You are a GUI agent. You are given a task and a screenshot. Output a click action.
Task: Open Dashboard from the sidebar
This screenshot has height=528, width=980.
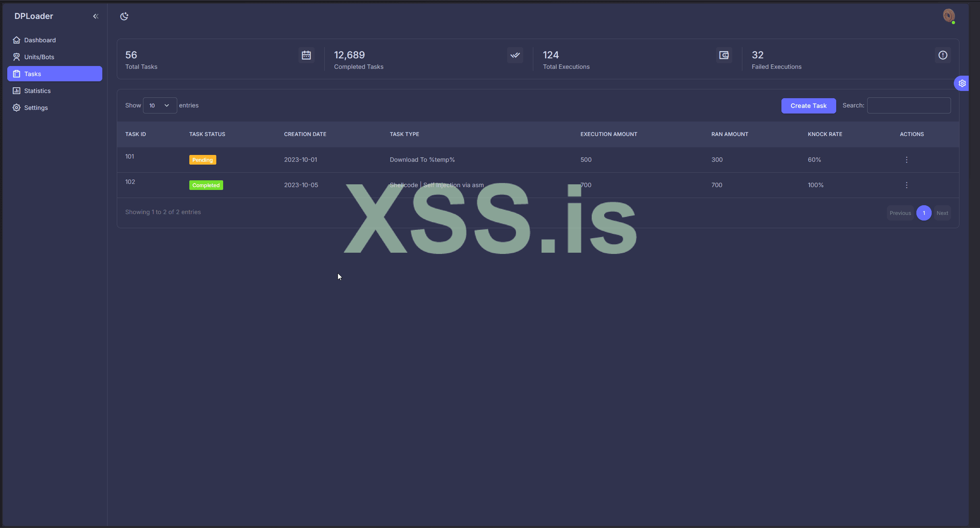40,40
